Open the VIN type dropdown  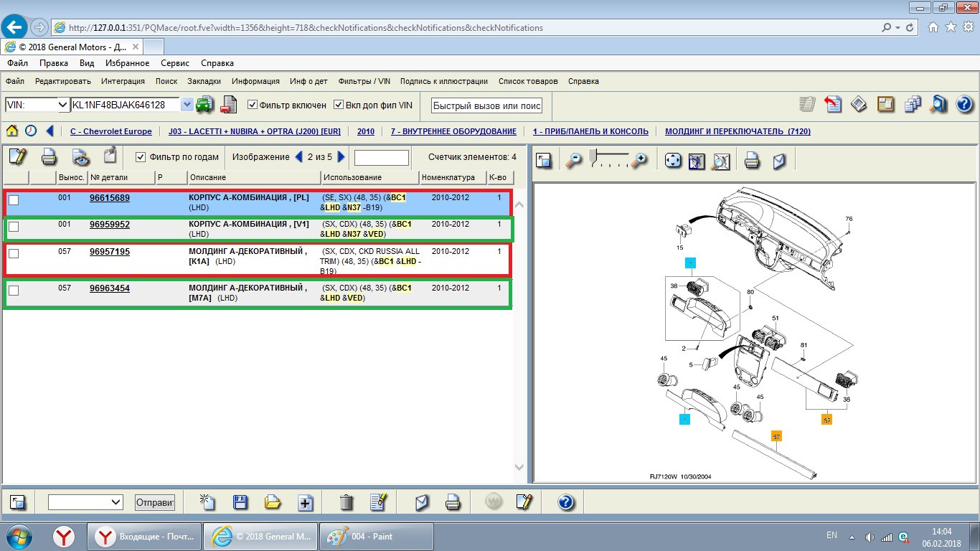pos(62,105)
